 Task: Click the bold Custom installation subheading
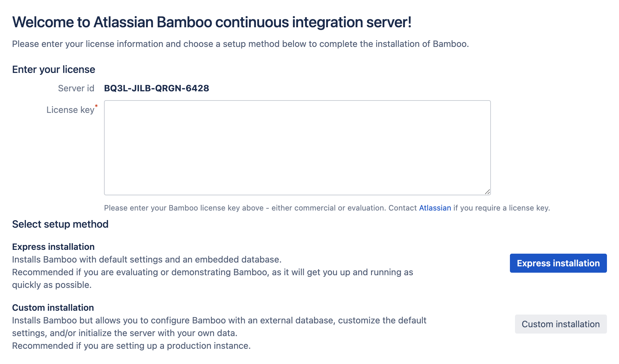(x=53, y=308)
